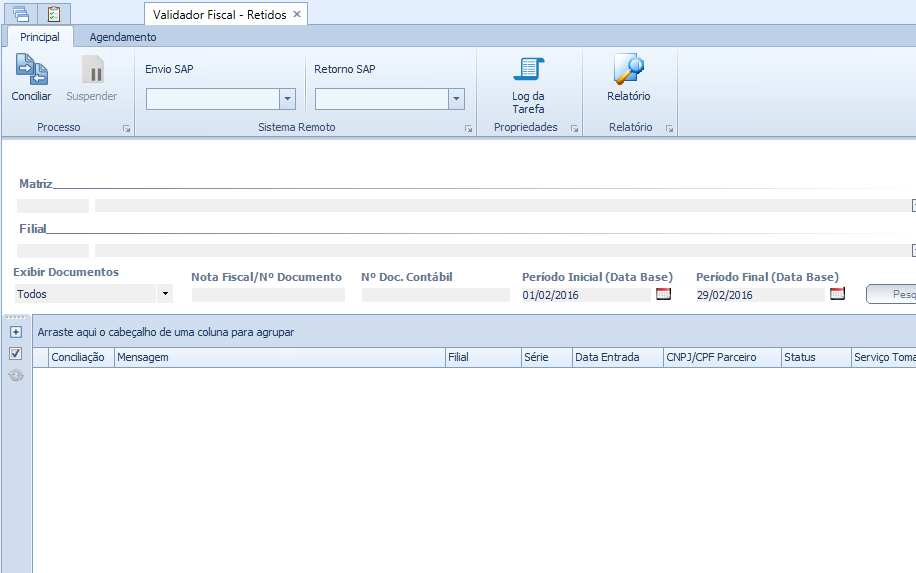Click the Conciliar icon in ribbon
916x573 pixels.
pos(31,70)
